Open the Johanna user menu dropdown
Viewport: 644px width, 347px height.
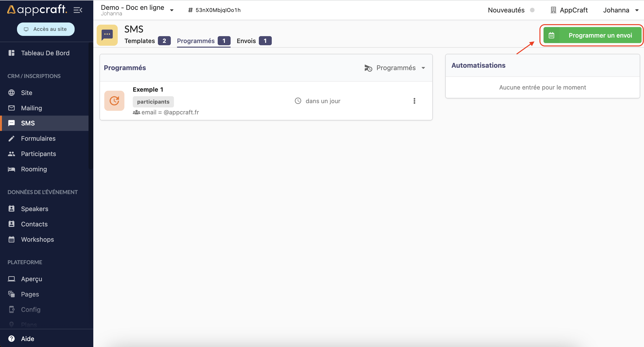(637, 10)
